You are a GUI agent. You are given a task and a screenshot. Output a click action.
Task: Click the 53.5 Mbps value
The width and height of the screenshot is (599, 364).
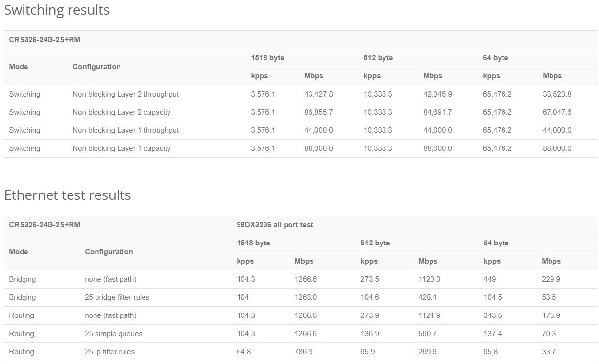(549, 297)
